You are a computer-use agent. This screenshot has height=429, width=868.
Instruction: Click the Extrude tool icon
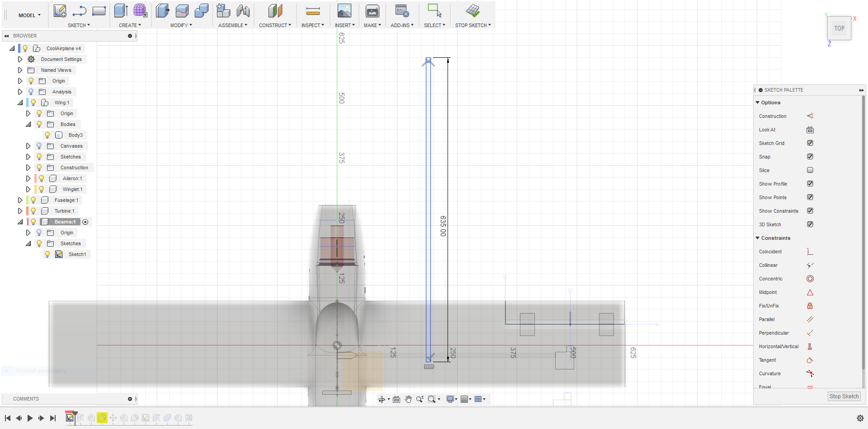click(x=121, y=11)
